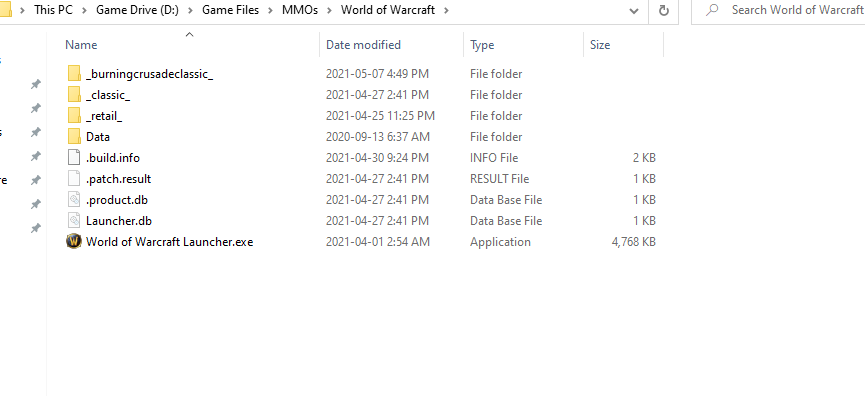Select the _retail_ folder name

pyautogui.click(x=104, y=116)
